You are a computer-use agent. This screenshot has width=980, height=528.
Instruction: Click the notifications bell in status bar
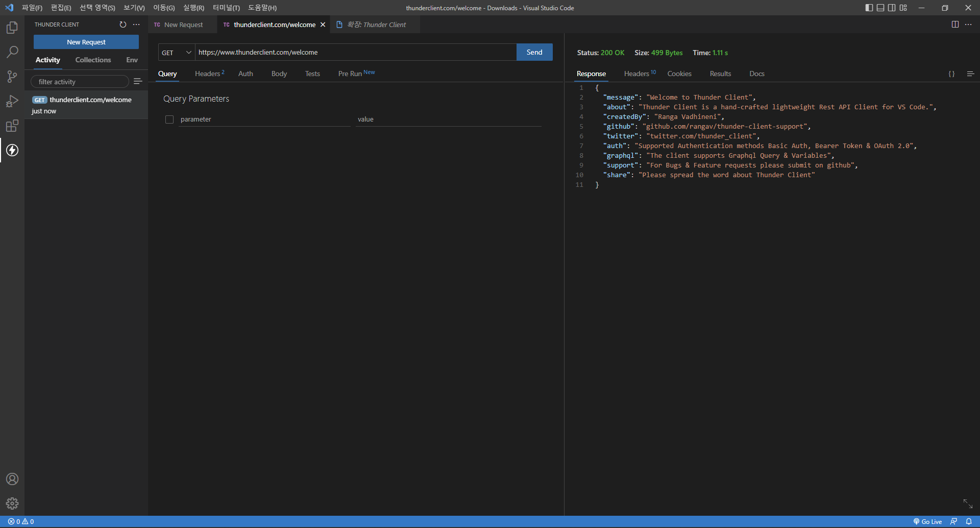click(969, 521)
